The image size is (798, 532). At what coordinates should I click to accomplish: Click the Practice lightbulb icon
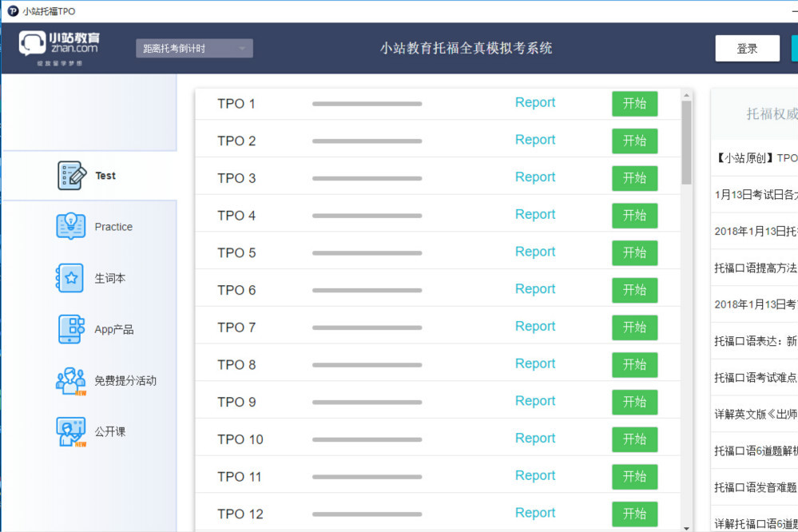click(71, 227)
